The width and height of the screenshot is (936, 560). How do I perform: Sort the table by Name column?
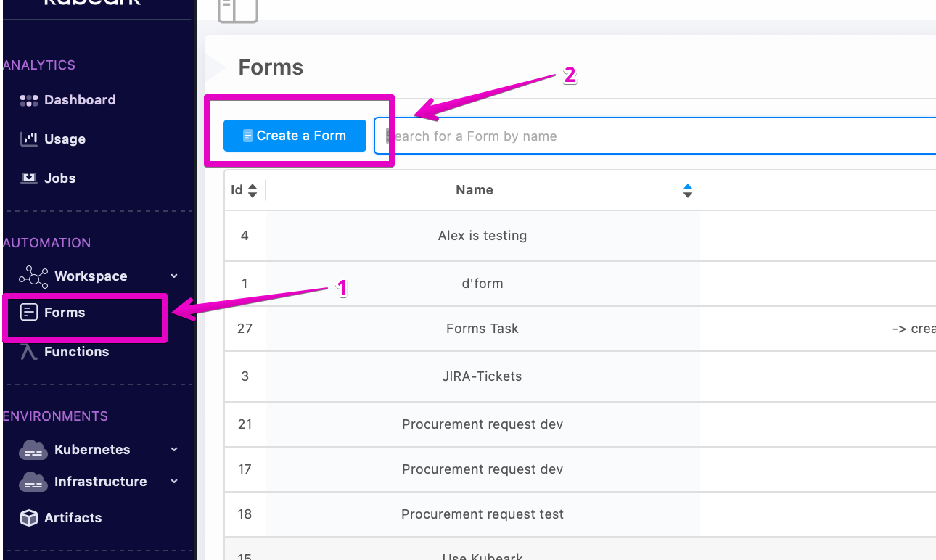click(x=687, y=190)
